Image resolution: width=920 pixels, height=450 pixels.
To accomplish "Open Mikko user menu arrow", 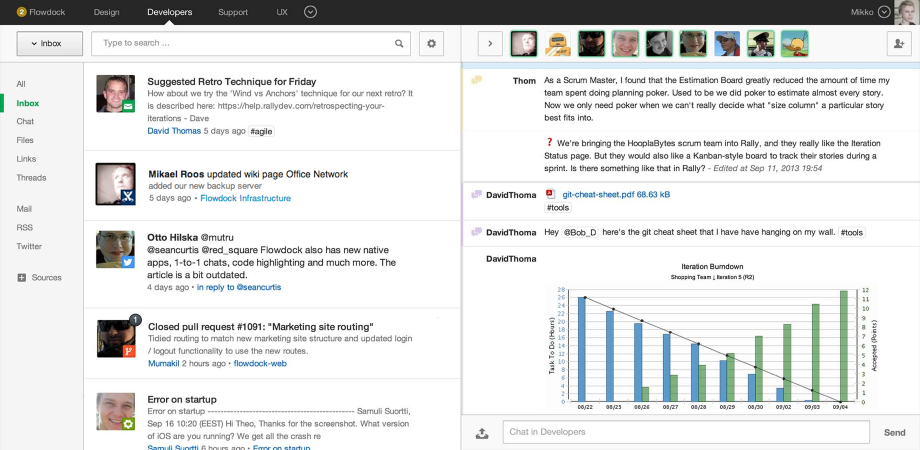I will 884,12.
